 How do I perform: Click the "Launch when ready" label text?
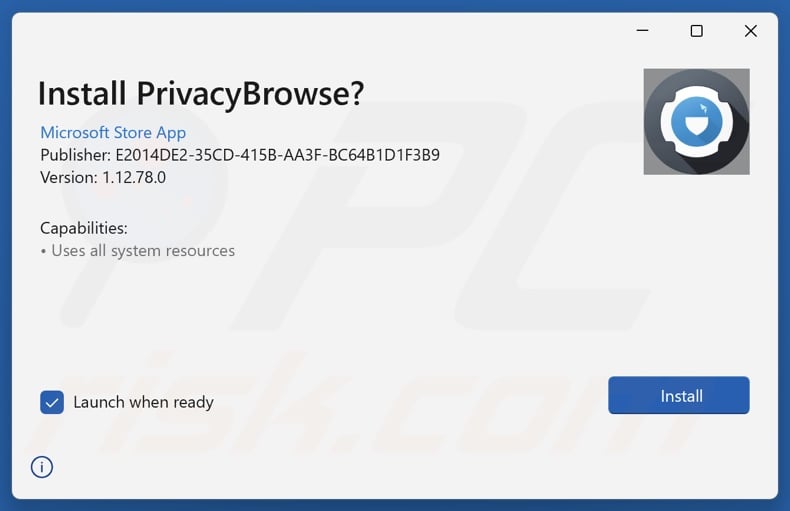(143, 402)
